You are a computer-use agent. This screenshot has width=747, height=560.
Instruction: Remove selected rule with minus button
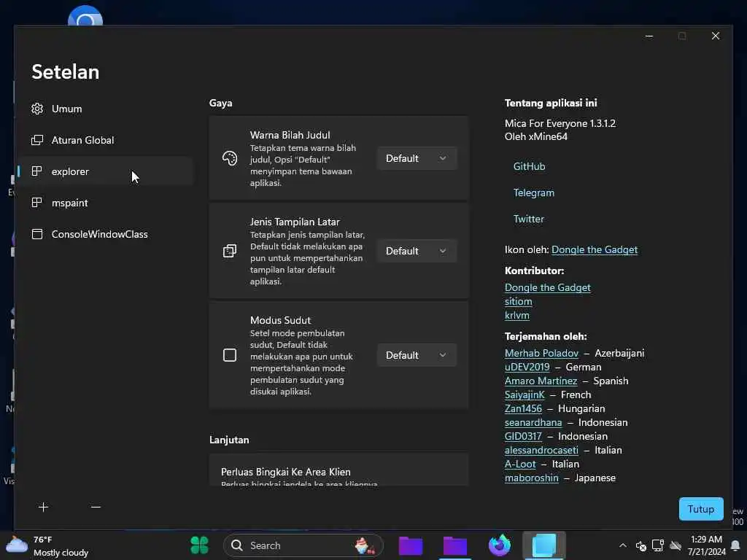click(x=96, y=507)
